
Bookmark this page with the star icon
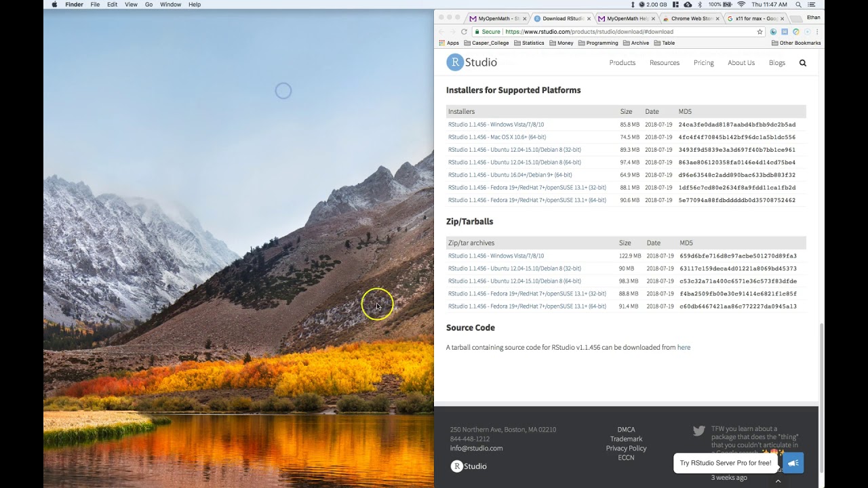tap(760, 32)
